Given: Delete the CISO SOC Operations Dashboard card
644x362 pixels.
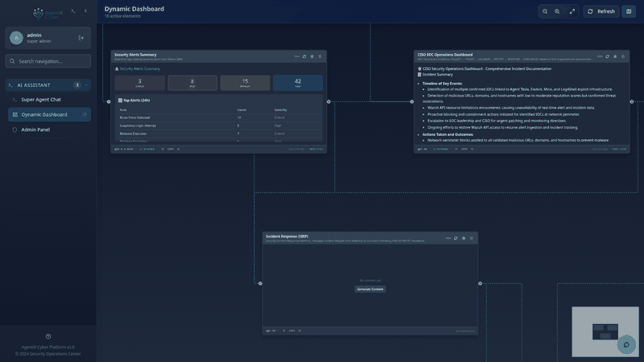Looking at the screenshot, I should [x=623, y=56].
